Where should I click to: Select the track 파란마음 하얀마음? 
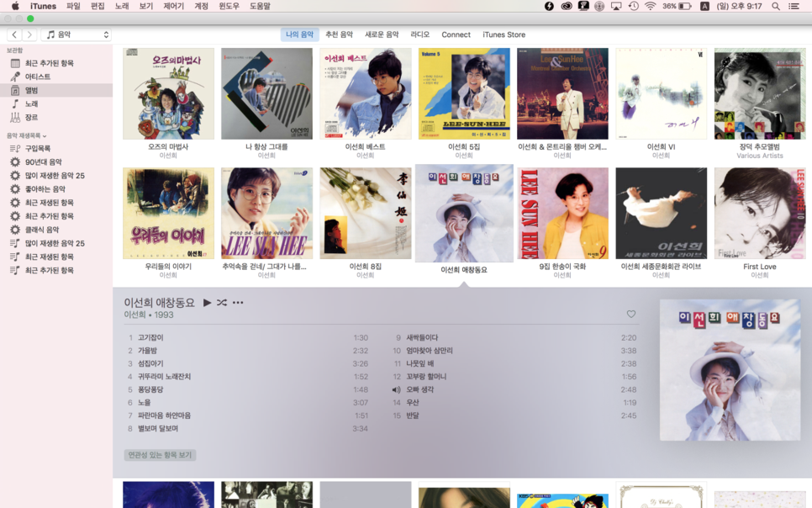[246, 415]
